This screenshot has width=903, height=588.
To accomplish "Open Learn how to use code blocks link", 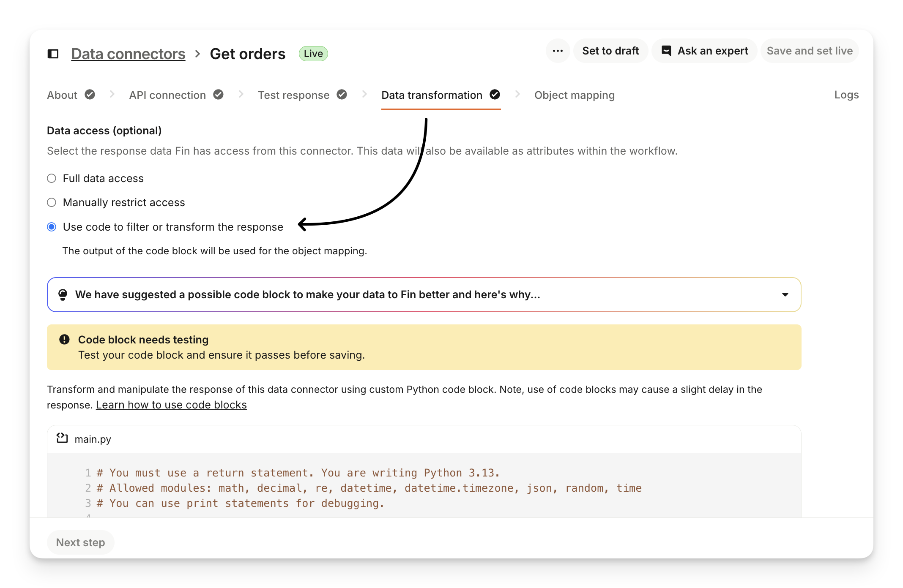I will (x=171, y=405).
